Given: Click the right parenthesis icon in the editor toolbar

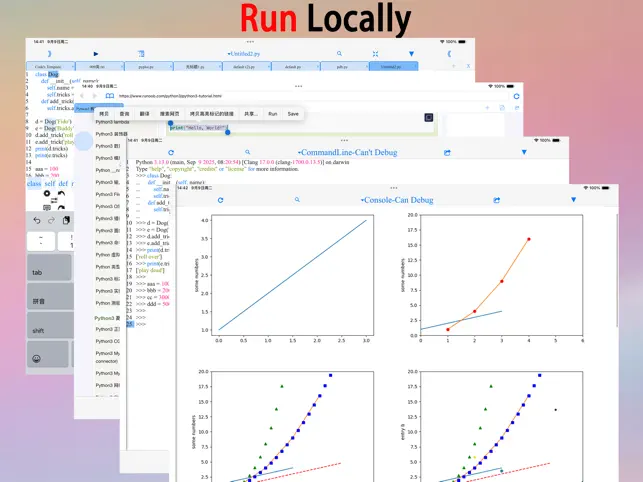Looking at the screenshot, I should point(49,54).
